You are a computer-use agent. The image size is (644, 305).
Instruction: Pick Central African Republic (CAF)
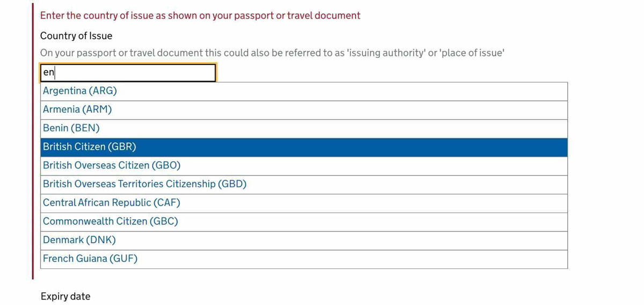point(112,203)
